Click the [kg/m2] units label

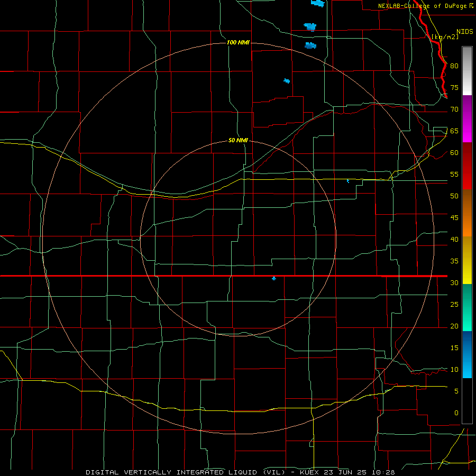click(x=445, y=36)
